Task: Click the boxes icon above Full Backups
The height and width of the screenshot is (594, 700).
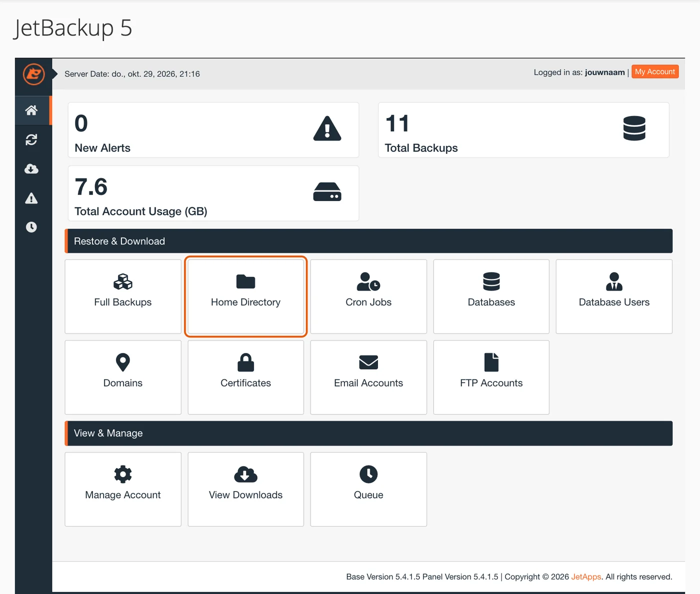Action: point(123,282)
